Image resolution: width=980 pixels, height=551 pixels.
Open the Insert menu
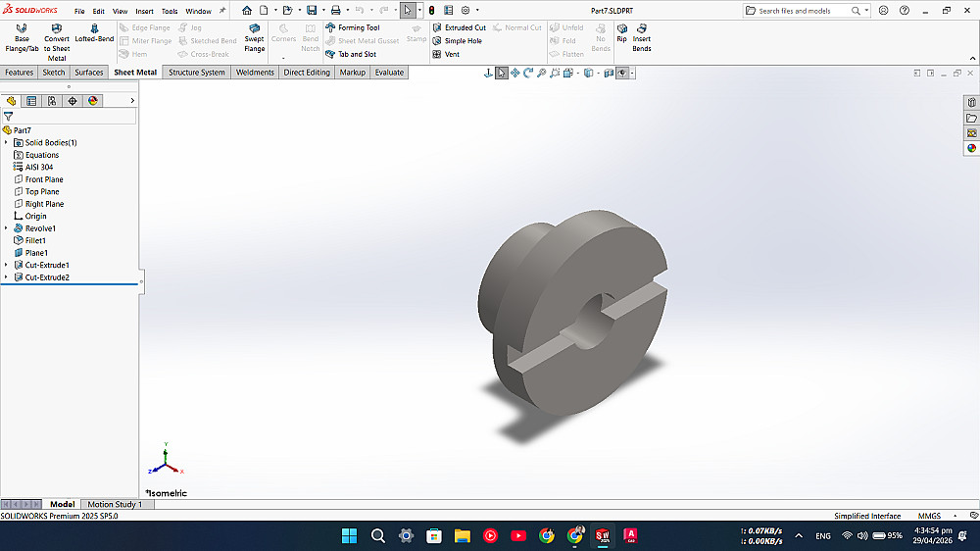coord(144,11)
